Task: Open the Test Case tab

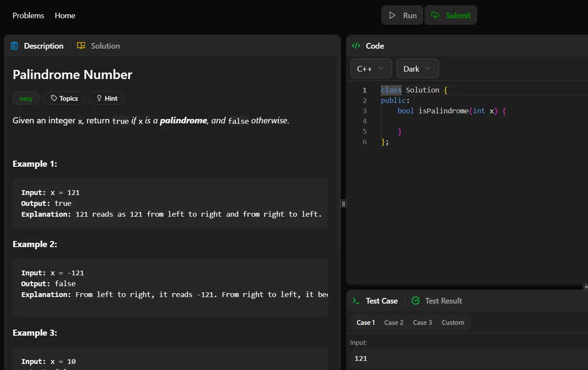Action: pos(375,301)
